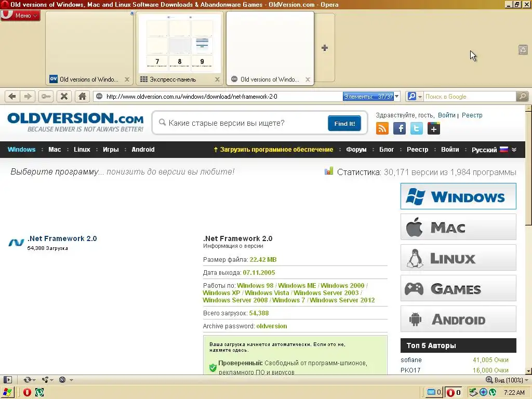
Task: Go to the home page icon
Action: [82, 97]
